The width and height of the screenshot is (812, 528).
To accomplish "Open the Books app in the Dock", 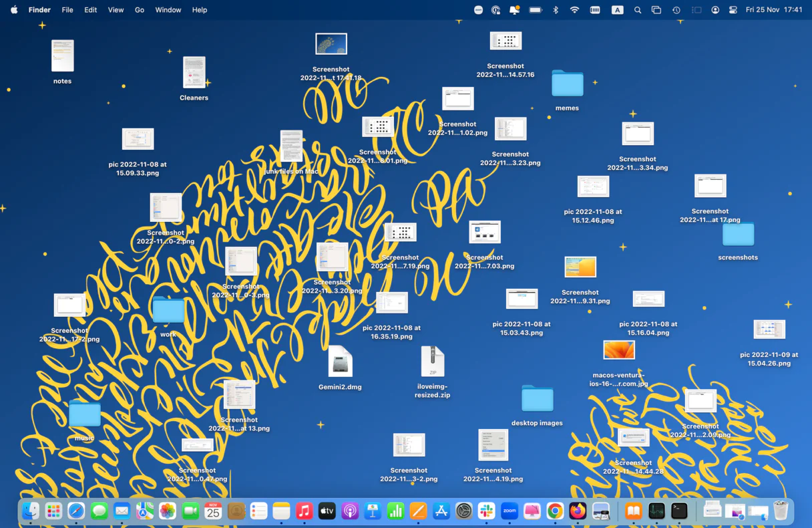I will pos(633,511).
